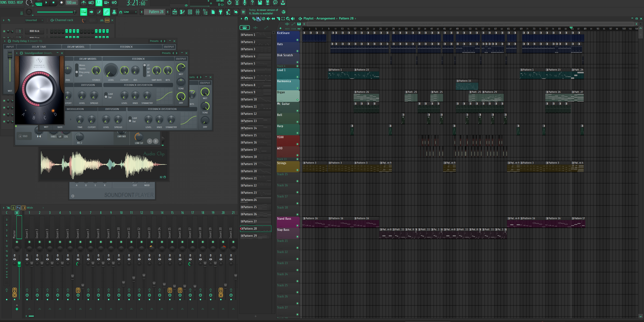Open the Unsorted channel filter dropdown

[34, 20]
